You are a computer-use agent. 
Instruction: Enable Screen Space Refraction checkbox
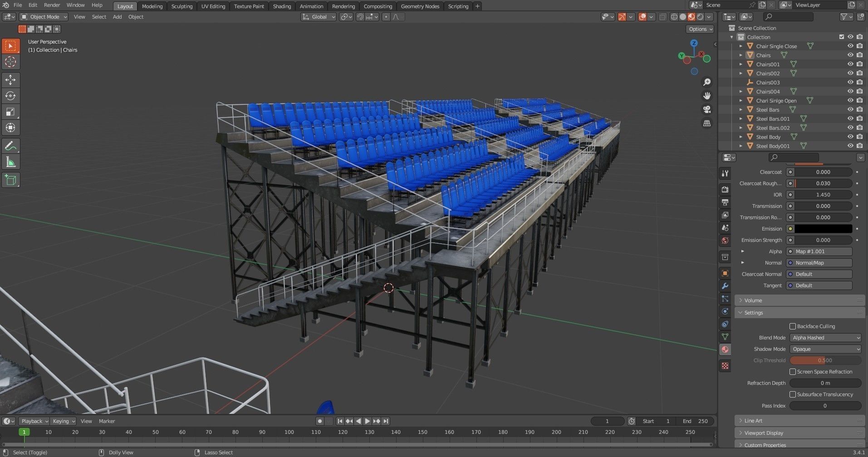click(x=793, y=372)
